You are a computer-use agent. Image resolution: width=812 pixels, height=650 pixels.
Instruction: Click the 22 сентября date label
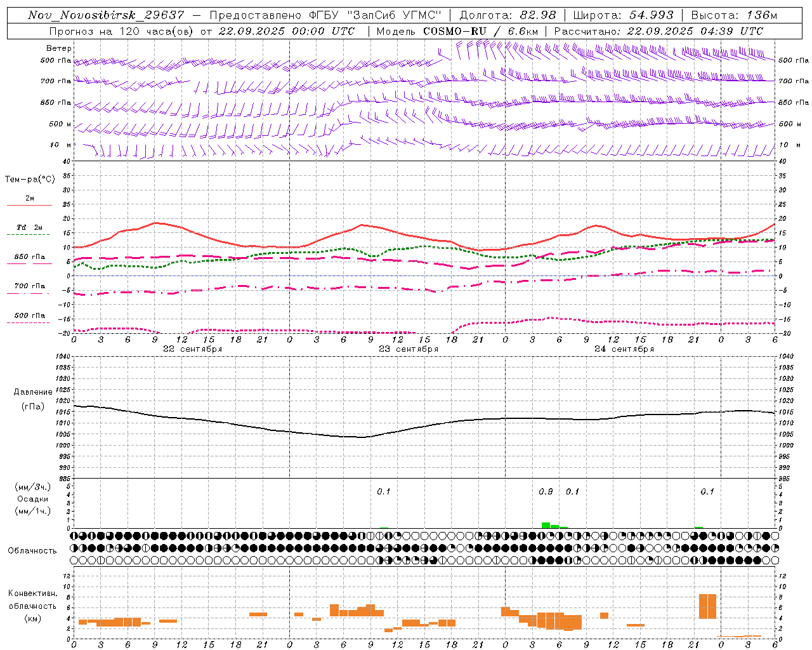pos(192,349)
